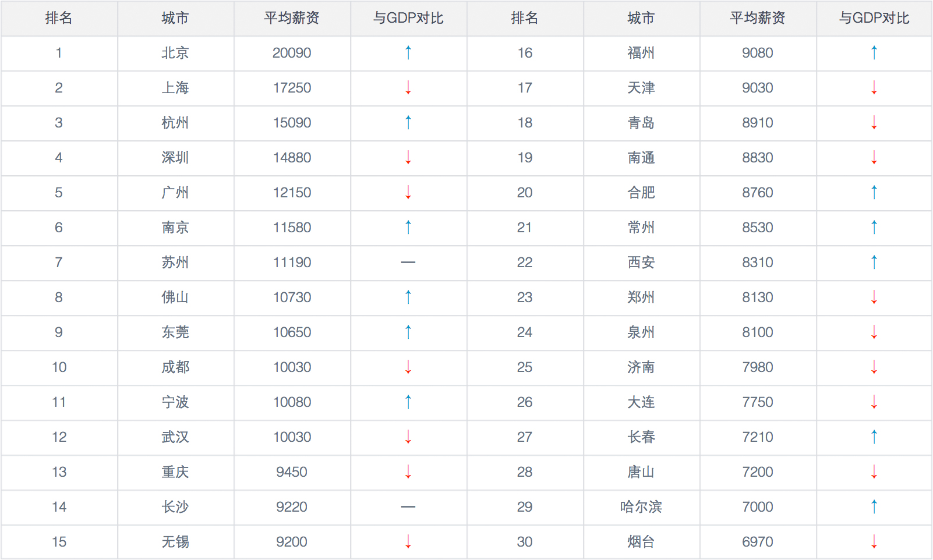Click the up arrow in the 宁波 row
Image resolution: width=933 pixels, height=560 pixels.
(x=408, y=402)
